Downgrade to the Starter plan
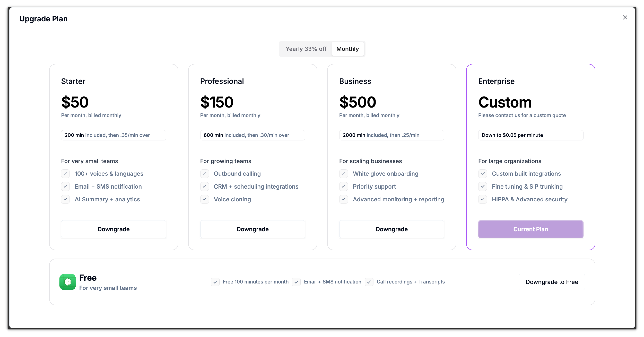Viewport: 644px width, 337px height. pos(114,229)
